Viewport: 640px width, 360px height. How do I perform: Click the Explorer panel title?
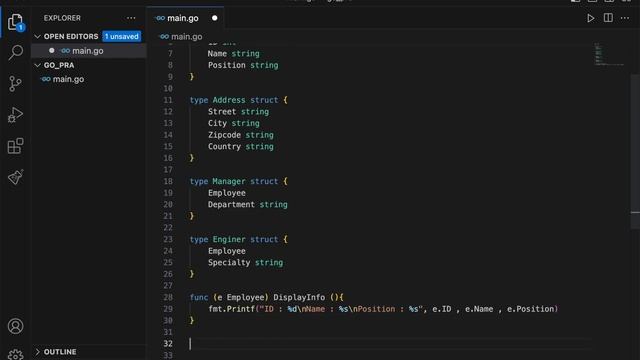tap(62, 18)
